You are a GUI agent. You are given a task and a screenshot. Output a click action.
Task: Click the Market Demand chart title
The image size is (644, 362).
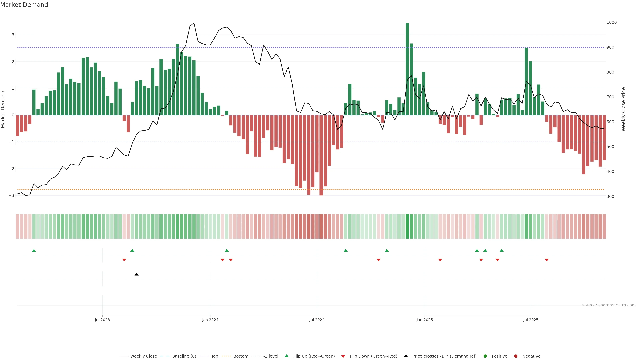tap(24, 5)
